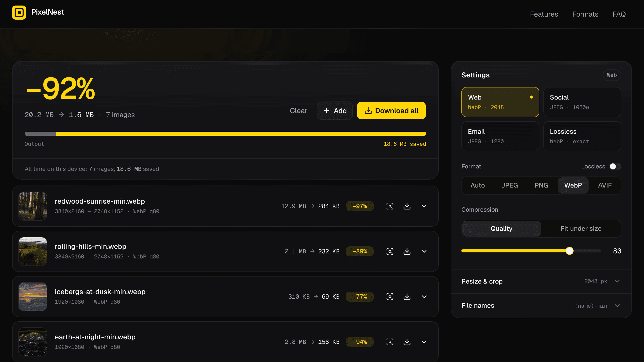Select the Email JPEG 1280 preset
The width and height of the screenshot is (644, 362).
(x=500, y=136)
